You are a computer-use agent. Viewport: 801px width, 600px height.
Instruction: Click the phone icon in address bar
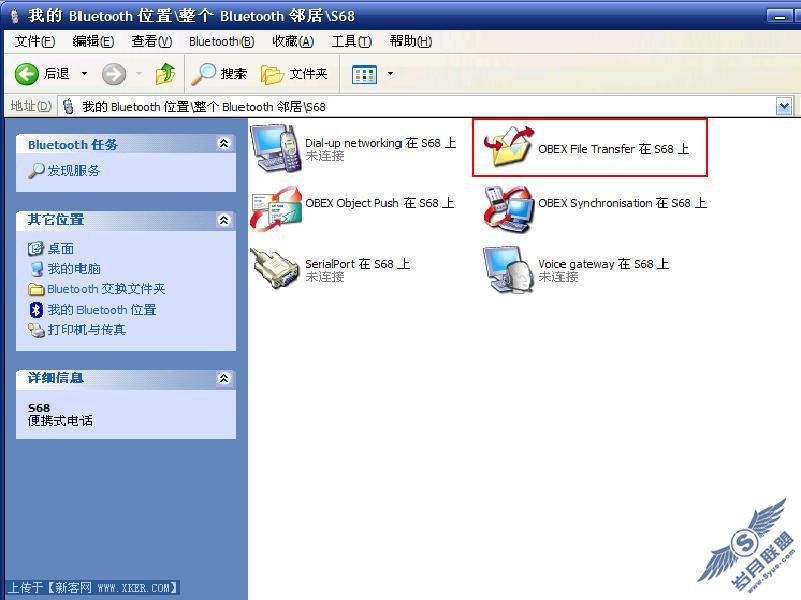[68, 106]
